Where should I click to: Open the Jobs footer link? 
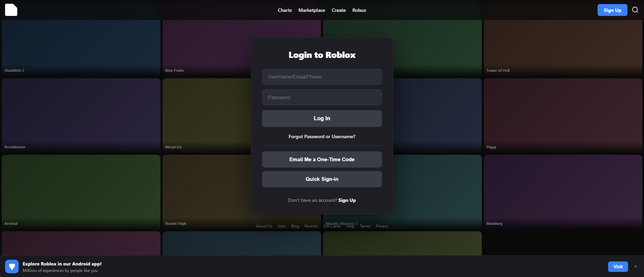[281, 226]
